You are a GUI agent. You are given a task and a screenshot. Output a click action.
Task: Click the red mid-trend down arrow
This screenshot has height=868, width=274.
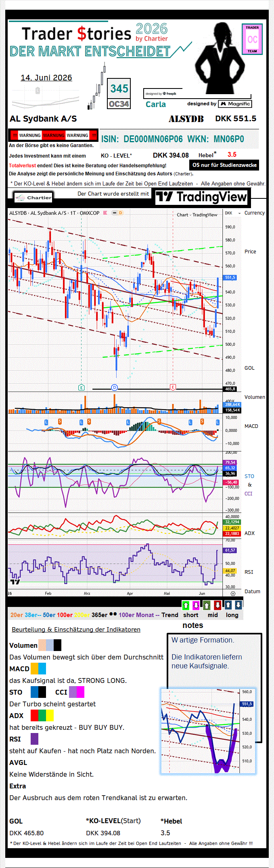point(218,605)
